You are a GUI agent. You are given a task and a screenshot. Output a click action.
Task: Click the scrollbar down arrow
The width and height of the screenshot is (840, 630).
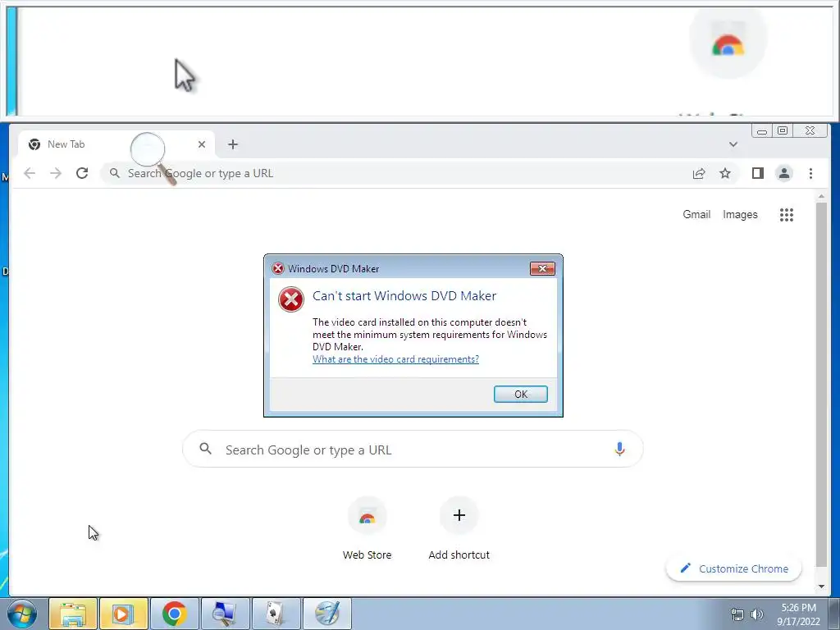pyautogui.click(x=821, y=586)
